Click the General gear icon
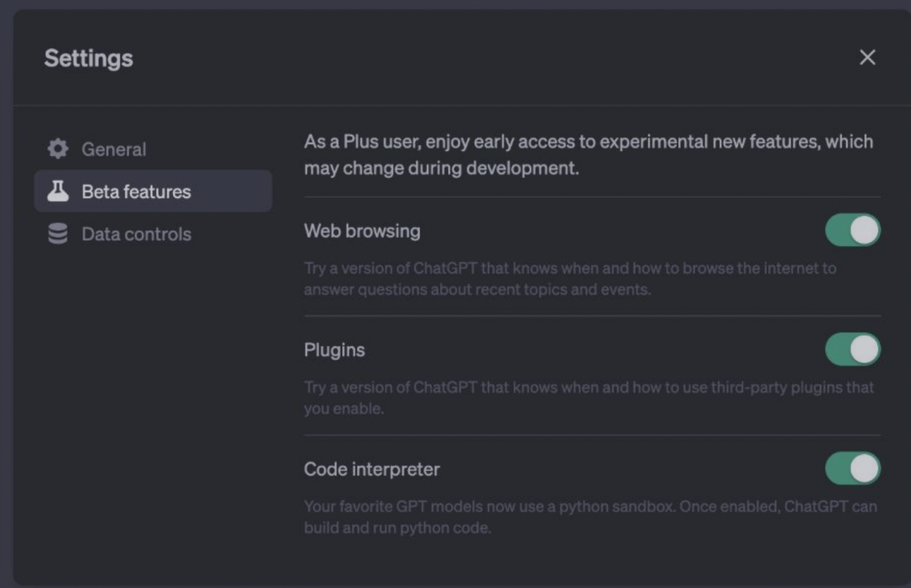Viewport: 911px width, 588px height. coord(57,149)
